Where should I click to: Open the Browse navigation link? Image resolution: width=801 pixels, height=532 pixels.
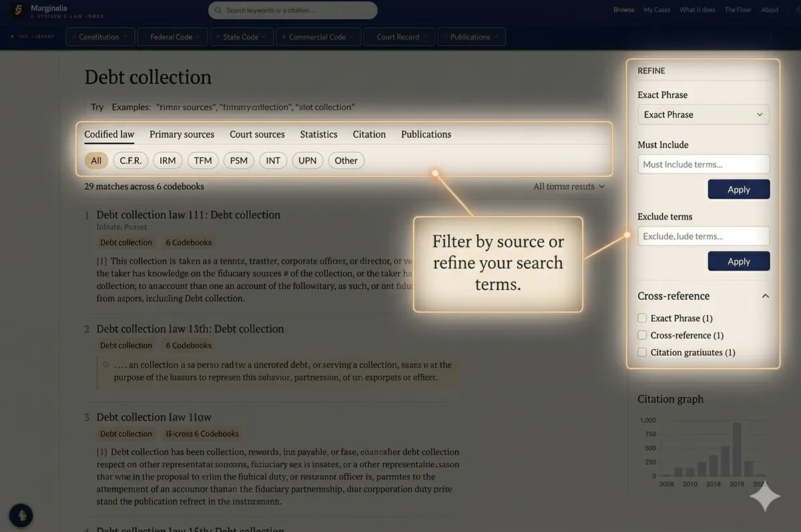(624, 10)
